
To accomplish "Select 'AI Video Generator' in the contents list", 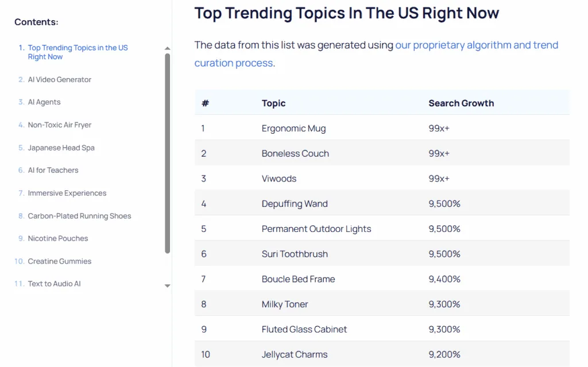I will tap(59, 79).
